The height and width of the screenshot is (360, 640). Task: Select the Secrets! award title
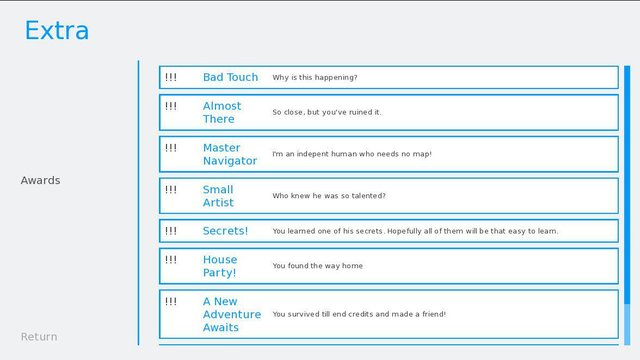[x=225, y=231]
